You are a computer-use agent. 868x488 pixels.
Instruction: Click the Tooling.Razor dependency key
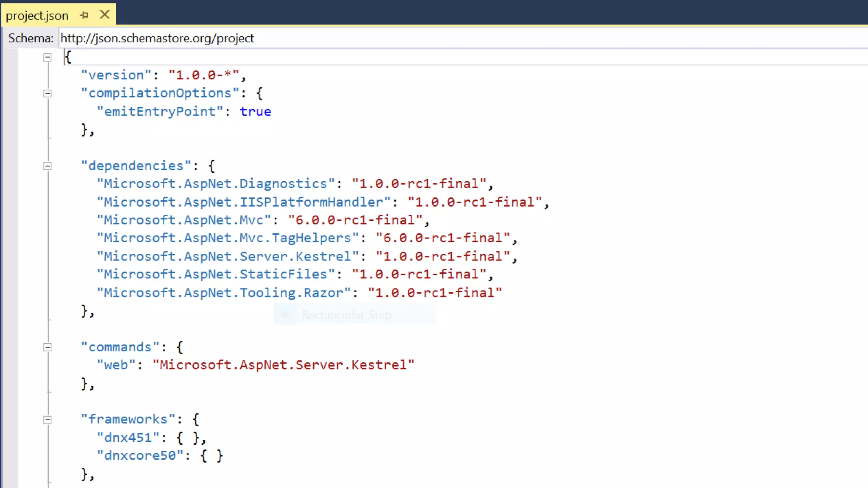point(224,293)
